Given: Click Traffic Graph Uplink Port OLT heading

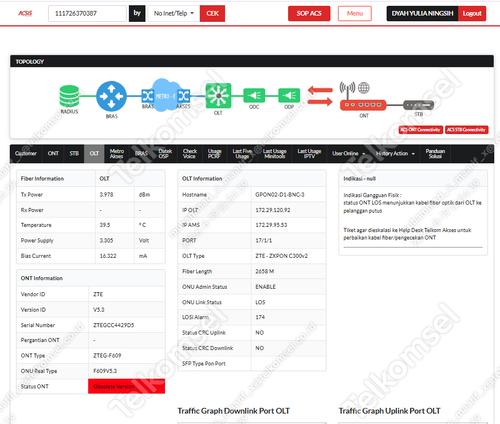Looking at the screenshot, I should tap(389, 411).
